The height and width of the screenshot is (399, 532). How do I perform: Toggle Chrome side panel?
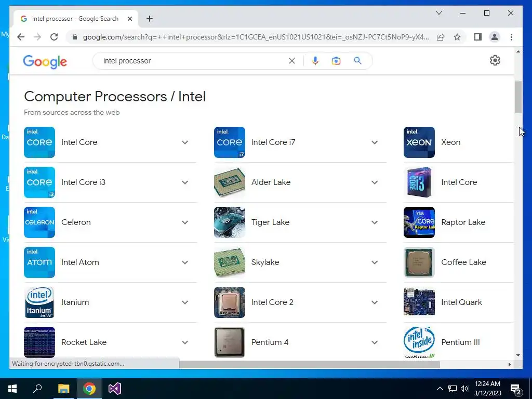[478, 37]
